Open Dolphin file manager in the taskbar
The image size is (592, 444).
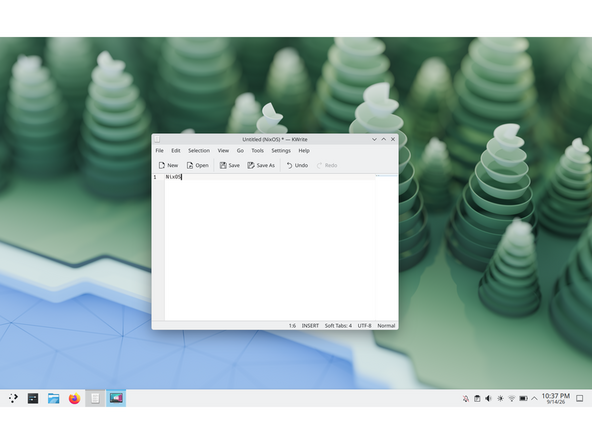54,398
